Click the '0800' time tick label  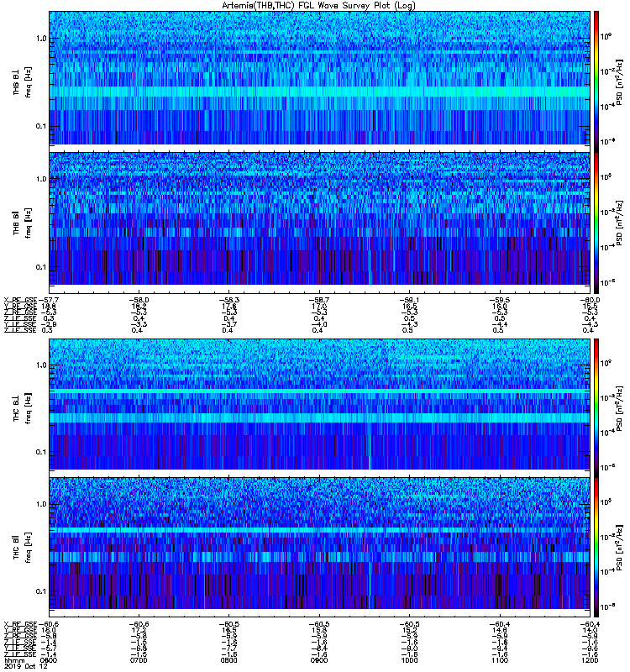click(228, 660)
